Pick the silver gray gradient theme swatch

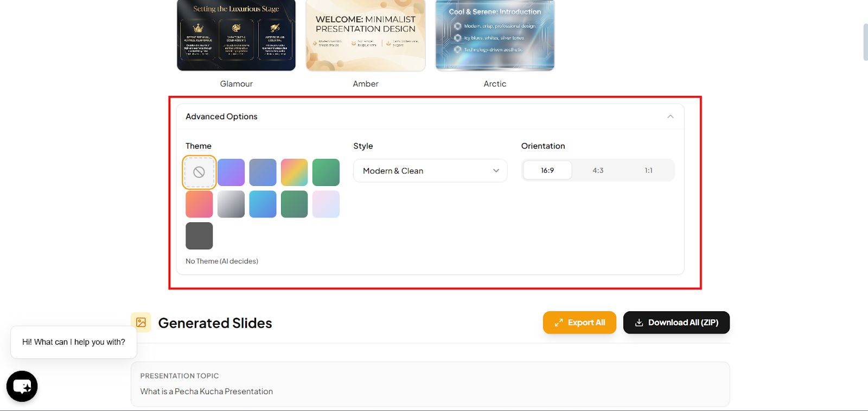[x=231, y=204]
